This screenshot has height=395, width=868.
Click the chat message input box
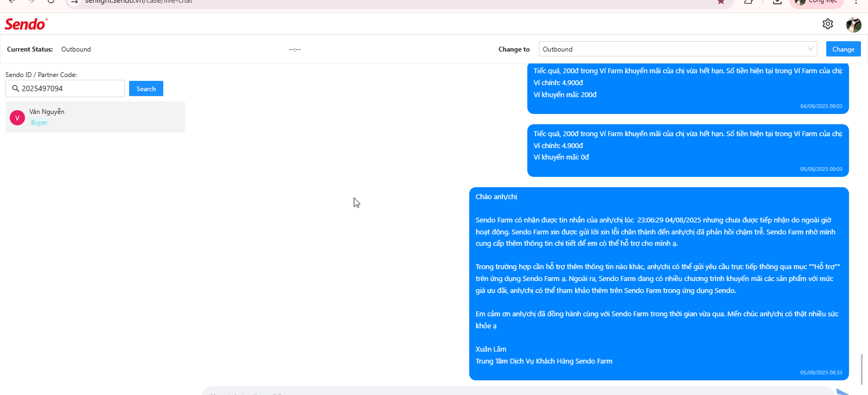[x=518, y=392]
